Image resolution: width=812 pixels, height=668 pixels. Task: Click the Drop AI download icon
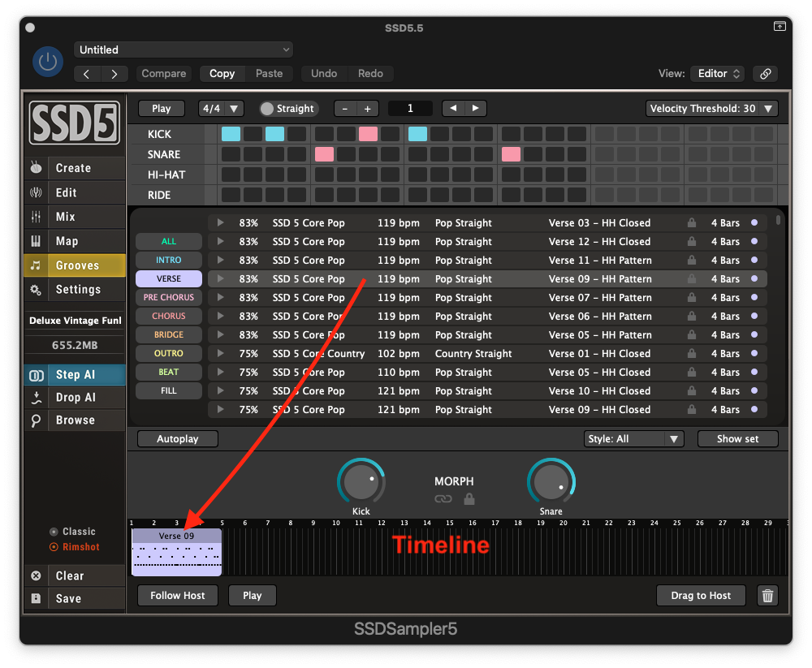pyautogui.click(x=37, y=397)
